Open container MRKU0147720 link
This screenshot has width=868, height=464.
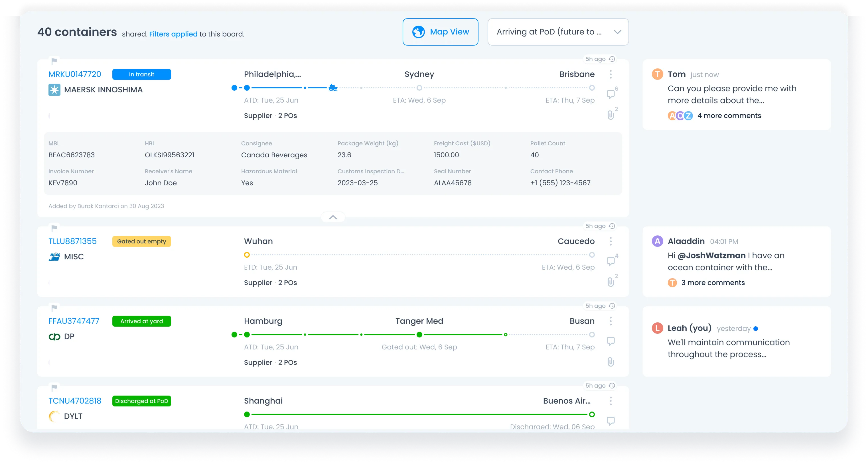coord(75,74)
